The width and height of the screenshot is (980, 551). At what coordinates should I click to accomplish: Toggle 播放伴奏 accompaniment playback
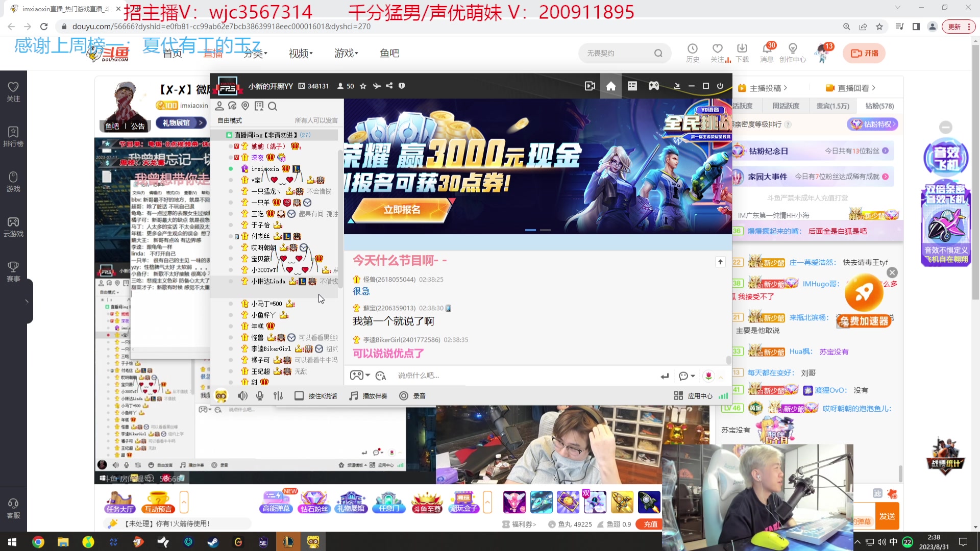point(368,396)
